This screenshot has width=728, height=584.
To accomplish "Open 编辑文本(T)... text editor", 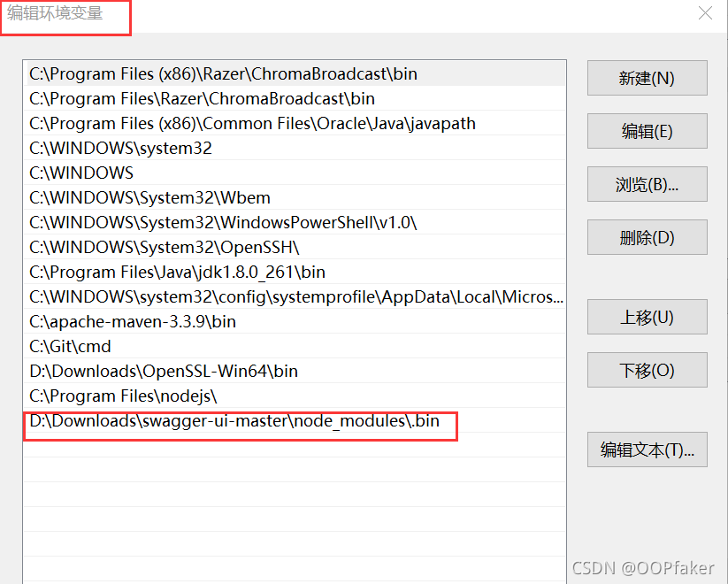I will pos(647,450).
